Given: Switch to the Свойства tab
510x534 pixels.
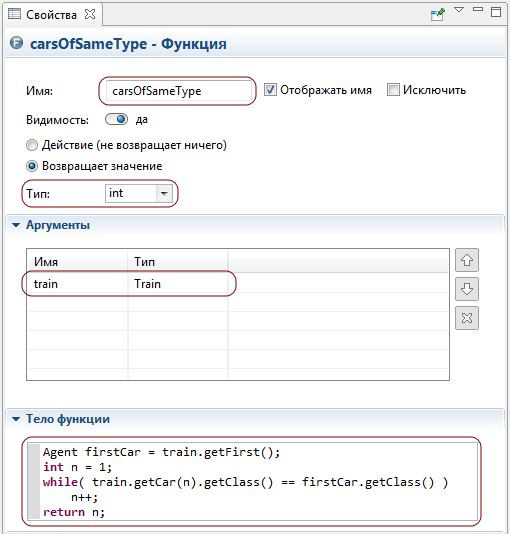Looking at the screenshot, I should coord(51,15).
